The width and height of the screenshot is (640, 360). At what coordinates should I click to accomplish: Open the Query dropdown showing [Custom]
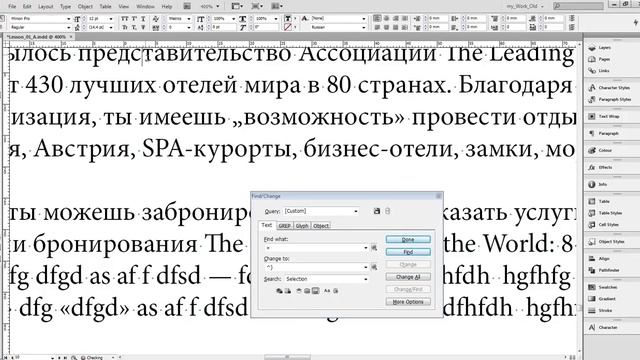321,211
